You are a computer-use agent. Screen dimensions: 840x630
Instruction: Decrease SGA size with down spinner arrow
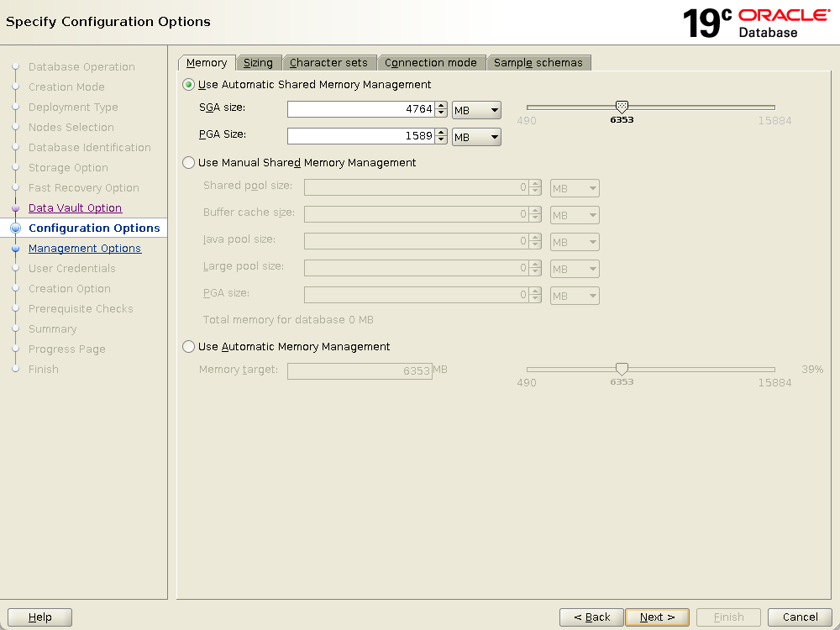pyautogui.click(x=441, y=113)
